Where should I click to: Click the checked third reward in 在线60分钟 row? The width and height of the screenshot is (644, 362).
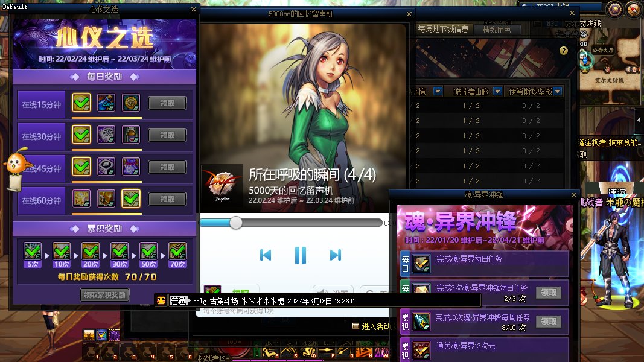click(x=131, y=198)
